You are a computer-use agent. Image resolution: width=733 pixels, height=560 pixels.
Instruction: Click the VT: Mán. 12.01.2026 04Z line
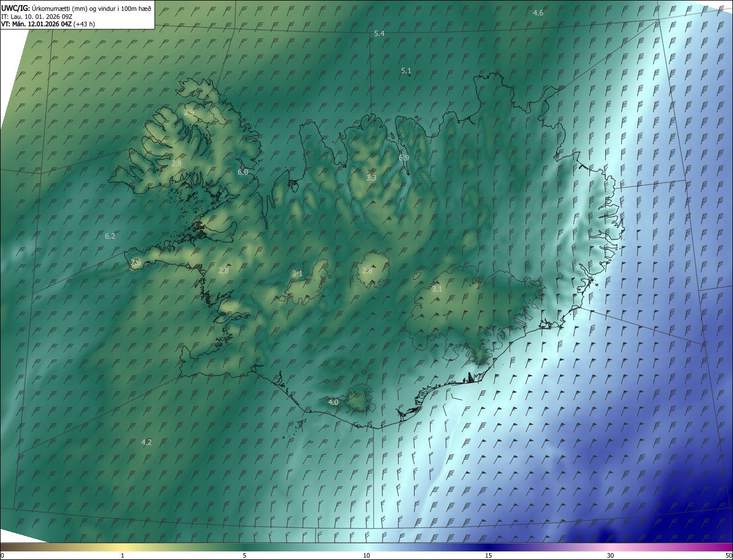(36, 24)
